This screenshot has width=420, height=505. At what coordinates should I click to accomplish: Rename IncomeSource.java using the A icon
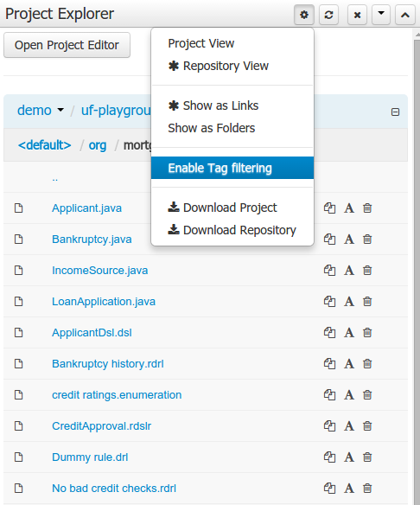[349, 271]
